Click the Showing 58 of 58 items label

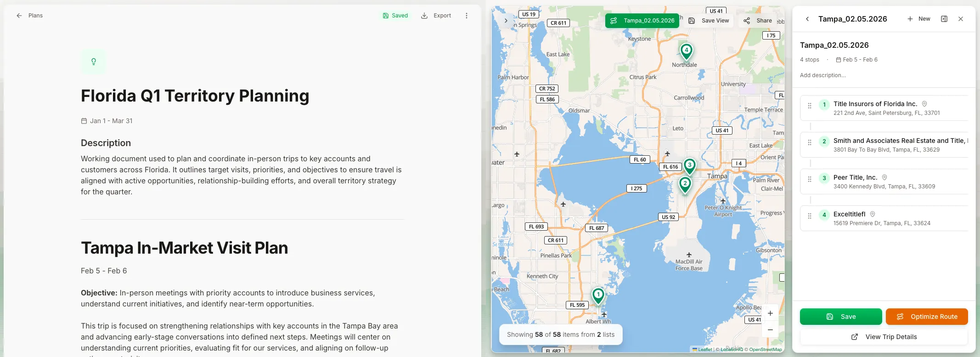point(561,334)
